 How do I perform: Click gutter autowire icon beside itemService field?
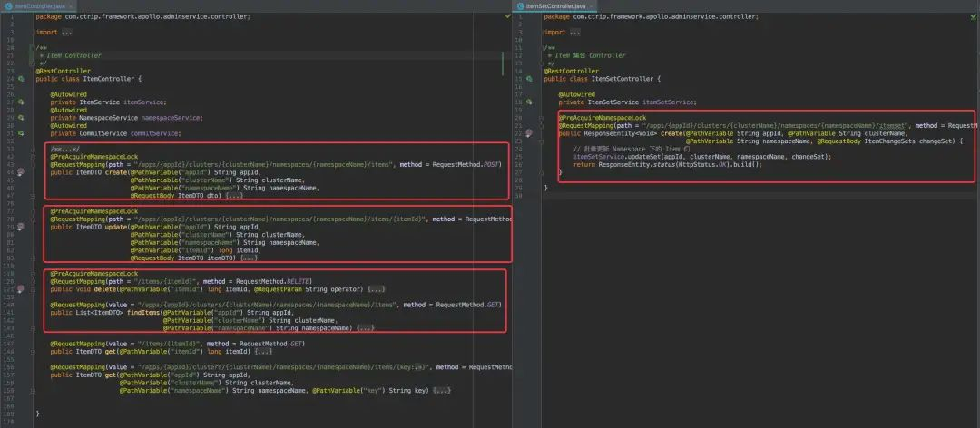(21, 102)
